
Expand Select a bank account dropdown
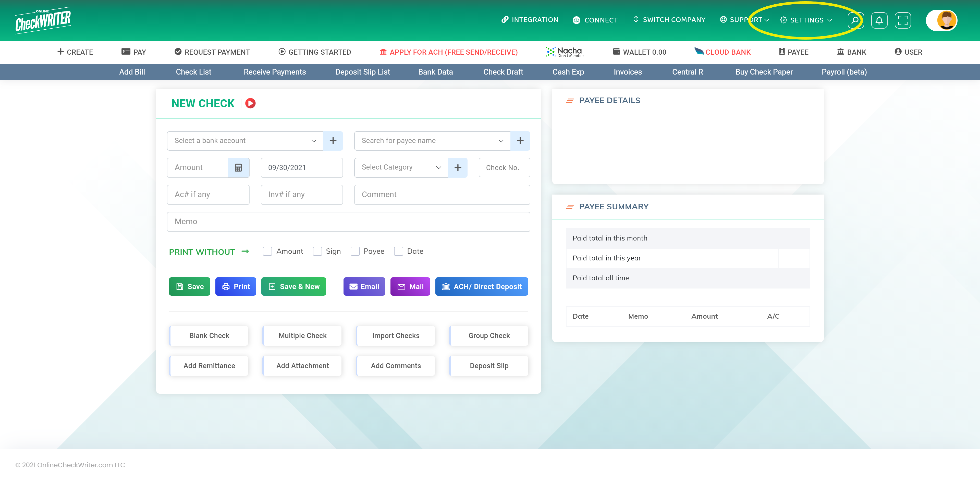click(x=245, y=140)
